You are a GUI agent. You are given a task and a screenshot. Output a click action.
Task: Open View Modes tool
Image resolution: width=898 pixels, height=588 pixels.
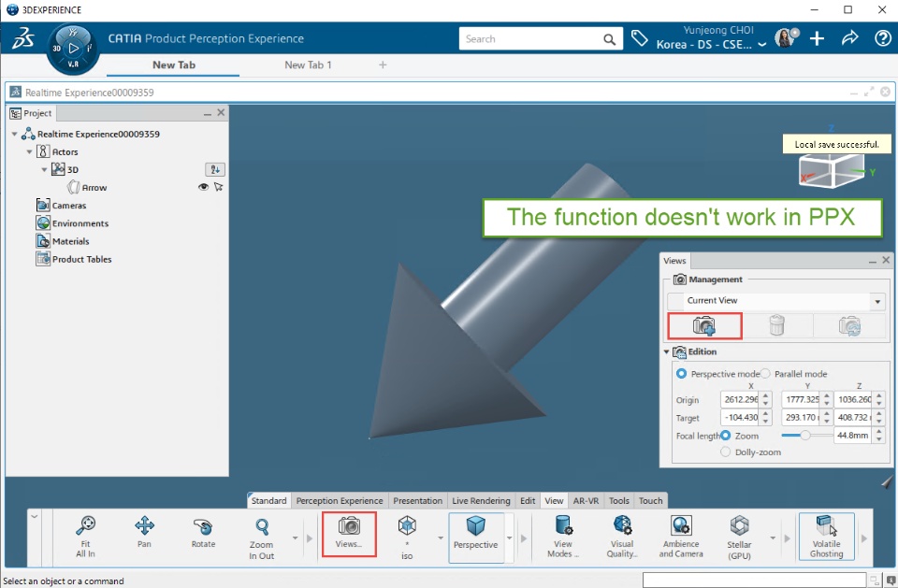point(563,536)
